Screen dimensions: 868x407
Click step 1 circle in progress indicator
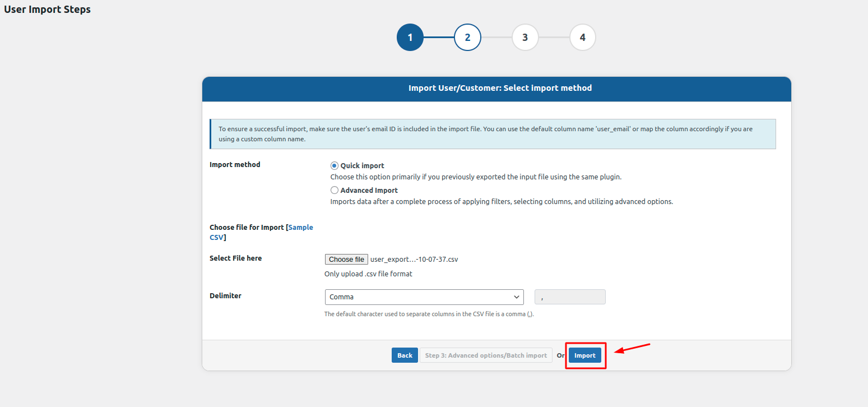[410, 38]
